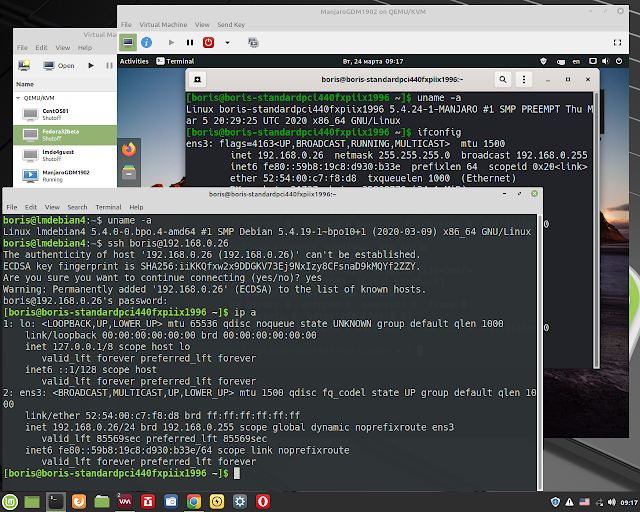Screen dimensions: 640x512
Task: Click the volume icon in GNOME top bar
Action: pyautogui.click(x=605, y=61)
